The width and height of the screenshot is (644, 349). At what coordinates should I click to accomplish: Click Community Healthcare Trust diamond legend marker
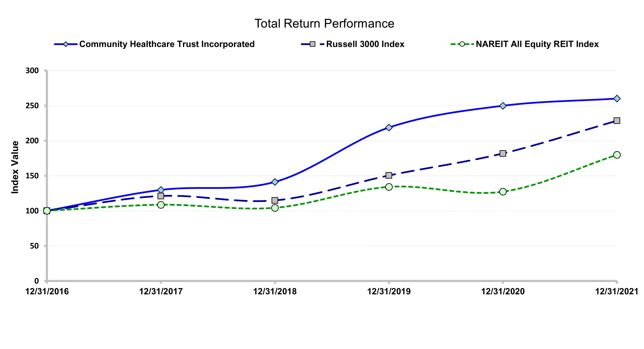click(x=66, y=44)
